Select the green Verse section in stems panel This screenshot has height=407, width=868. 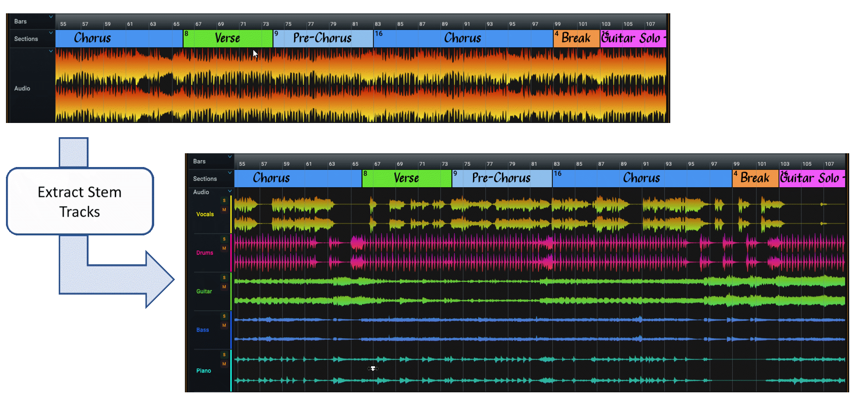(x=407, y=178)
